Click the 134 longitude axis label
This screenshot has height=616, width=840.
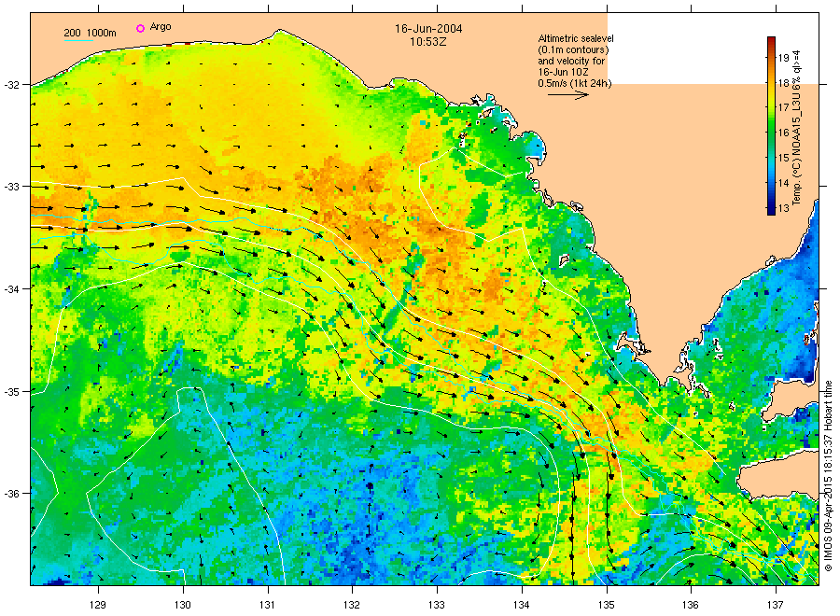pyautogui.click(x=521, y=606)
